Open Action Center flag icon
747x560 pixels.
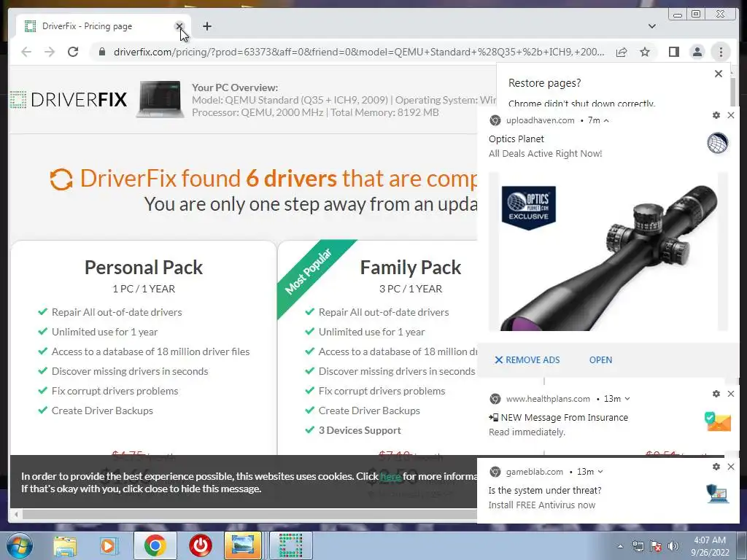coord(656,546)
